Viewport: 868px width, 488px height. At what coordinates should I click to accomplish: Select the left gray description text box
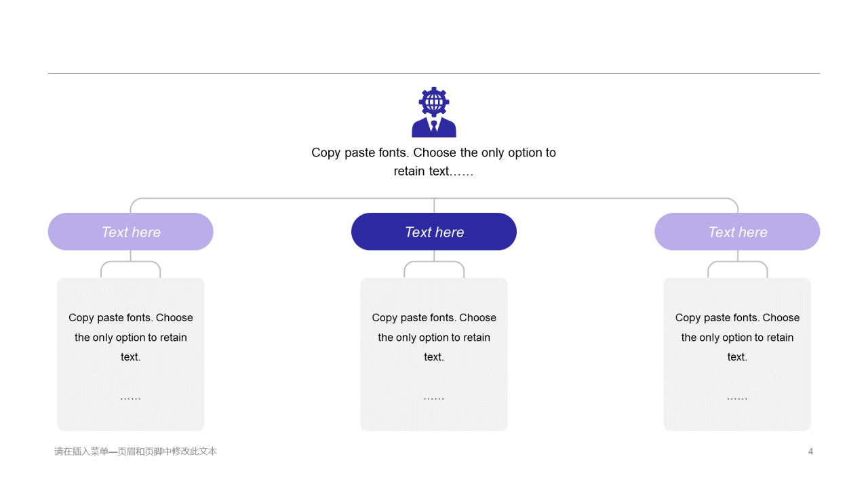click(x=131, y=354)
